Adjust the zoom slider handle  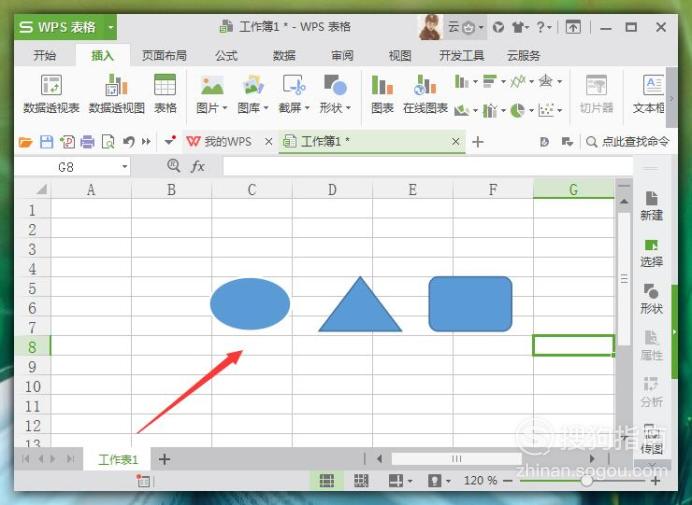click(x=587, y=481)
